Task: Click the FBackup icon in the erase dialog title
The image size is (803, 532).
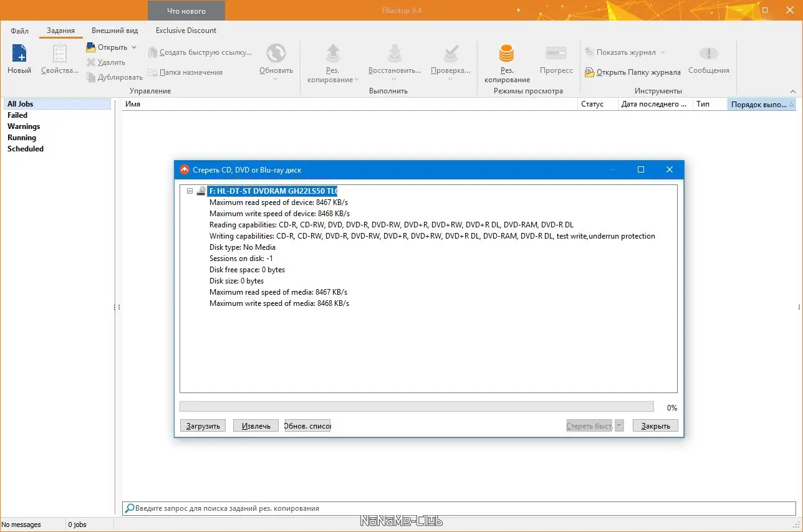Action: point(184,169)
